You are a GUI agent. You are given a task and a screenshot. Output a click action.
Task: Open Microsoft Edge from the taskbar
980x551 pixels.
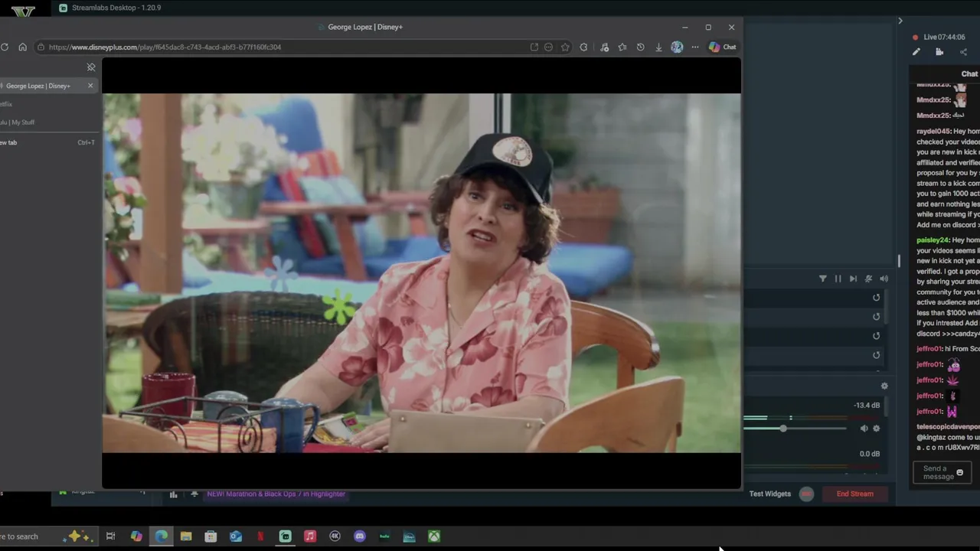pyautogui.click(x=162, y=536)
